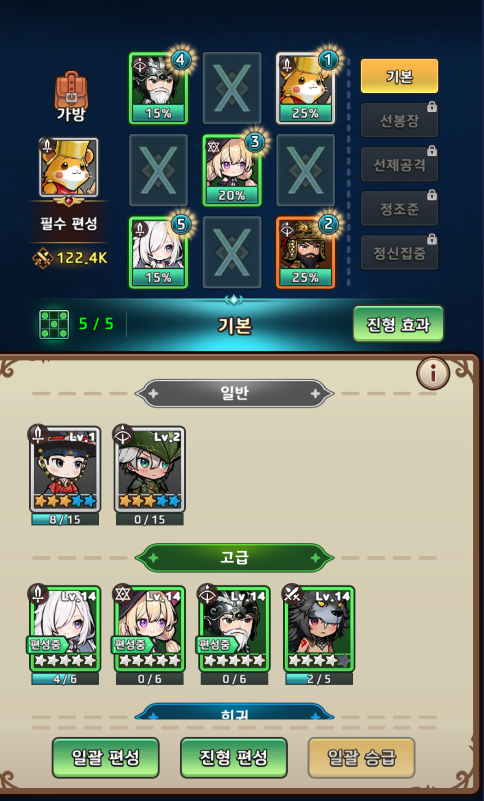Open the 가방 backpack icon

tap(71, 96)
